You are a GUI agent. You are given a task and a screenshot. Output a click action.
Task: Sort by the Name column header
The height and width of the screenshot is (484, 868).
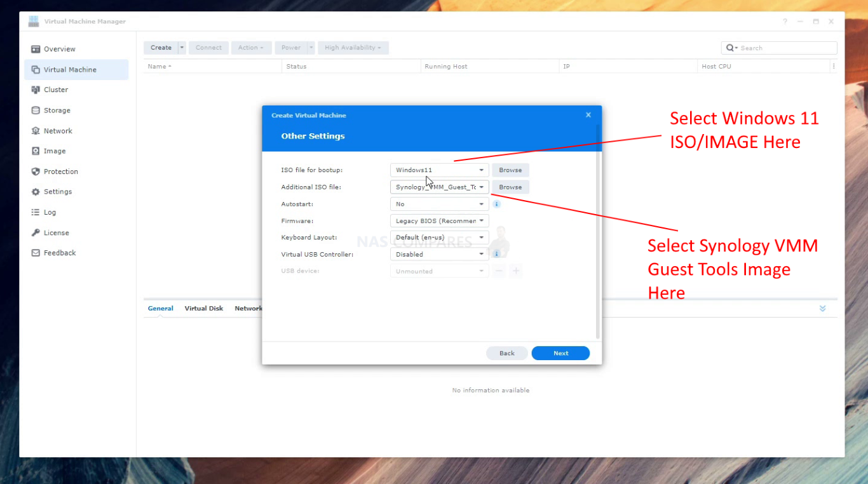point(212,66)
